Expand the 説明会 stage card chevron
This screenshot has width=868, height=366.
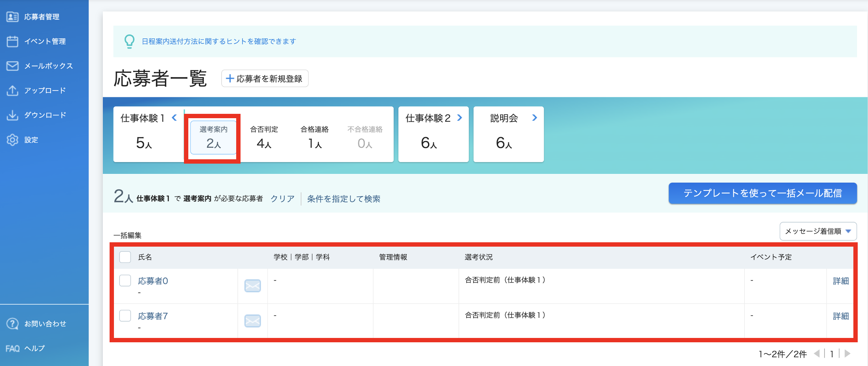(x=534, y=117)
